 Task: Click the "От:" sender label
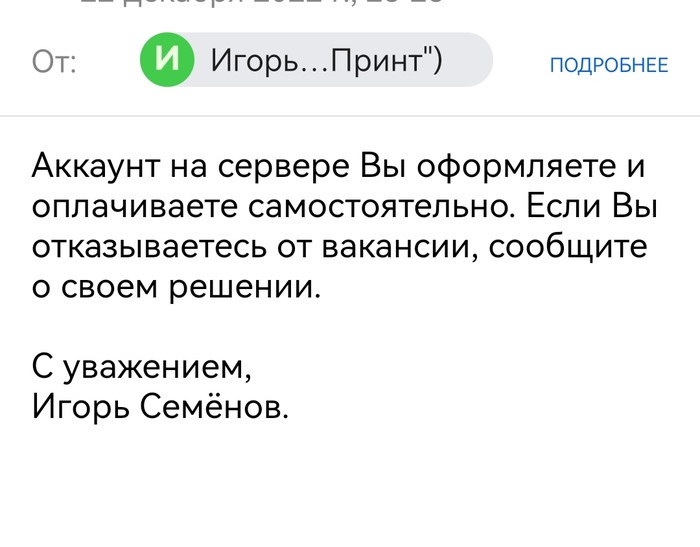[x=56, y=62]
